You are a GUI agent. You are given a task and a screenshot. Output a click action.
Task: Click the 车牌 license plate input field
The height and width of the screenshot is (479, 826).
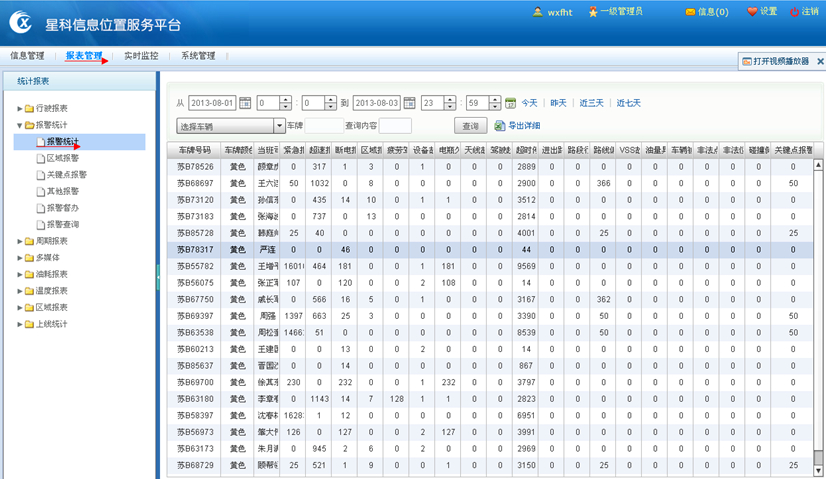coord(323,126)
